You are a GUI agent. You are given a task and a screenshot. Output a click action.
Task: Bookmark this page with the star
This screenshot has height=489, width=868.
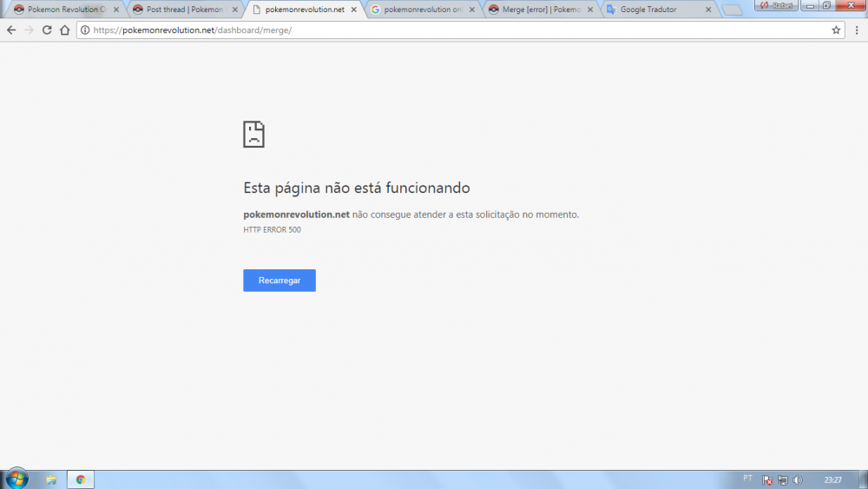tap(836, 30)
